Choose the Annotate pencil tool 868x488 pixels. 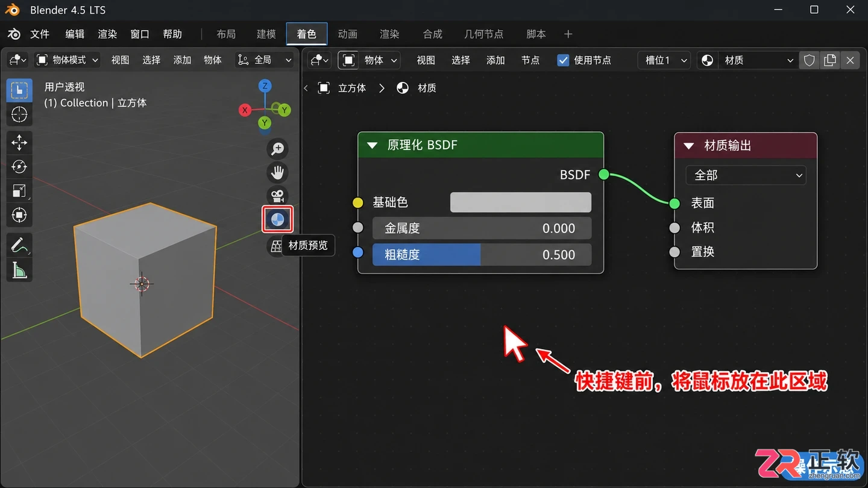19,245
